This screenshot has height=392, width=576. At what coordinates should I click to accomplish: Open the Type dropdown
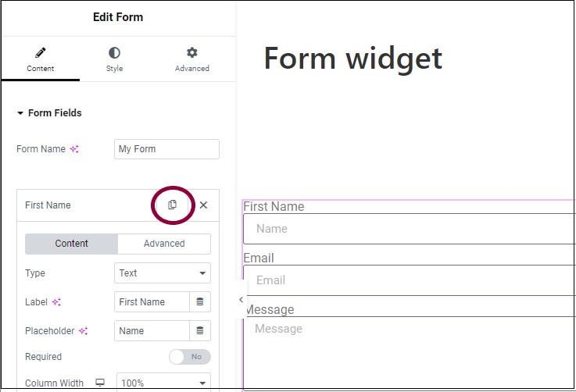tap(163, 273)
